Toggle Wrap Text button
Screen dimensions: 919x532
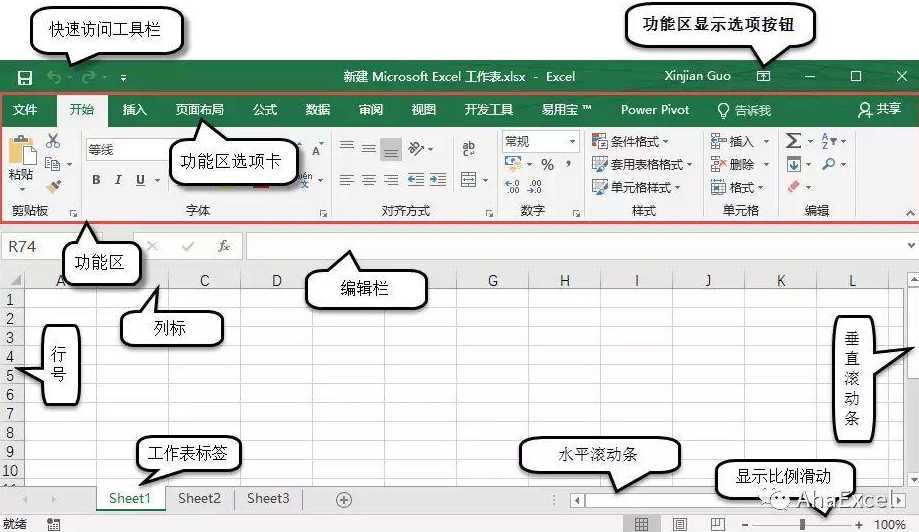pyautogui.click(x=469, y=149)
